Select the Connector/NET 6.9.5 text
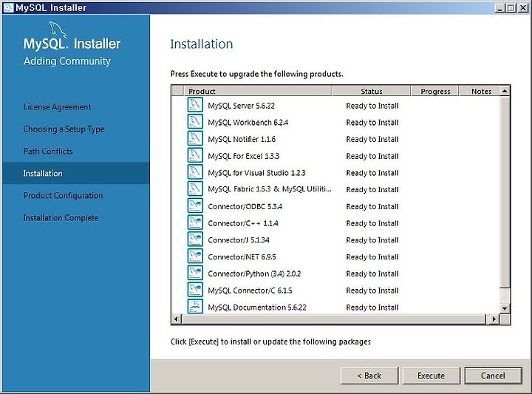The image size is (532, 394). 242,257
